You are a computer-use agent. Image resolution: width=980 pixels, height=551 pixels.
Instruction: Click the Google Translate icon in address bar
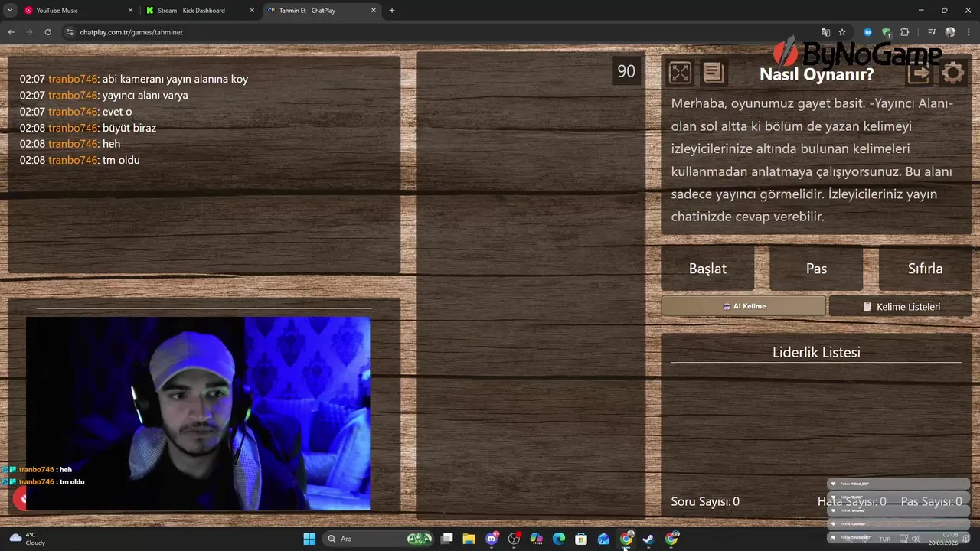tap(825, 32)
